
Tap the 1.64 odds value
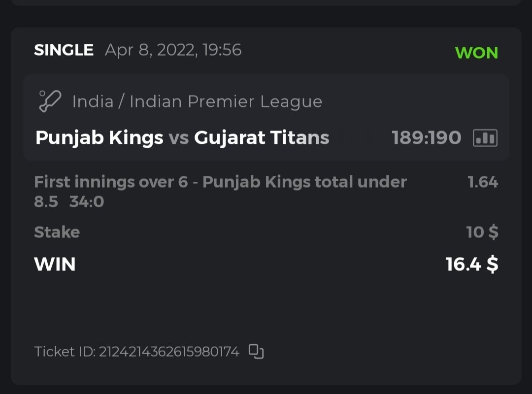click(482, 182)
